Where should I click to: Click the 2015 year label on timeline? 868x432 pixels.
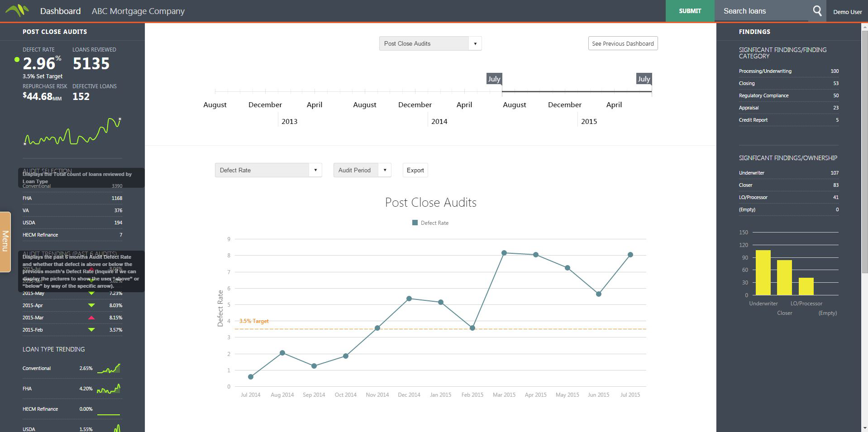point(589,121)
